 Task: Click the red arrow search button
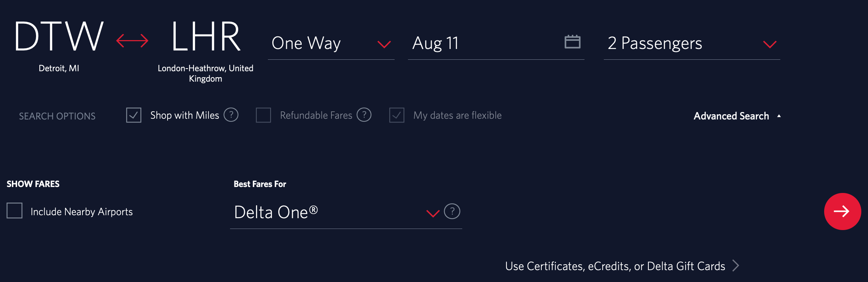point(843,211)
